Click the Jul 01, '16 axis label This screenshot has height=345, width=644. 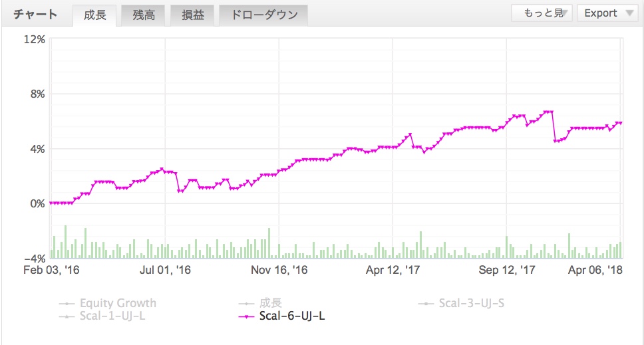(x=164, y=271)
